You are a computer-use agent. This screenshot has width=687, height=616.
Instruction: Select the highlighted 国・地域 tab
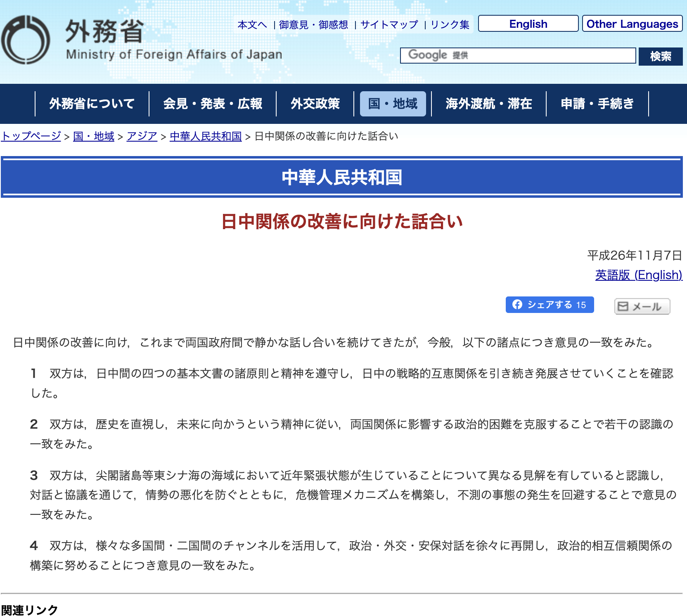(393, 104)
